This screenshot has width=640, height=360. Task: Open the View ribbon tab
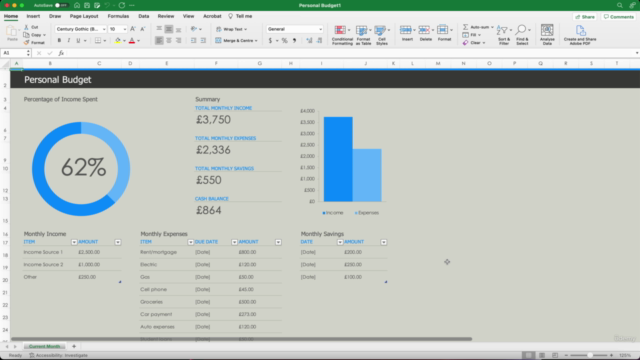click(188, 16)
